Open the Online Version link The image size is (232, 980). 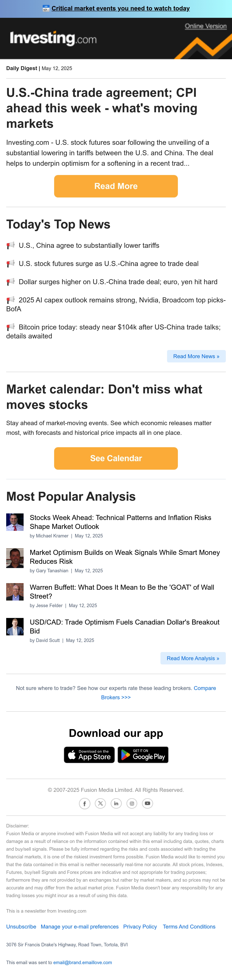[x=206, y=26]
